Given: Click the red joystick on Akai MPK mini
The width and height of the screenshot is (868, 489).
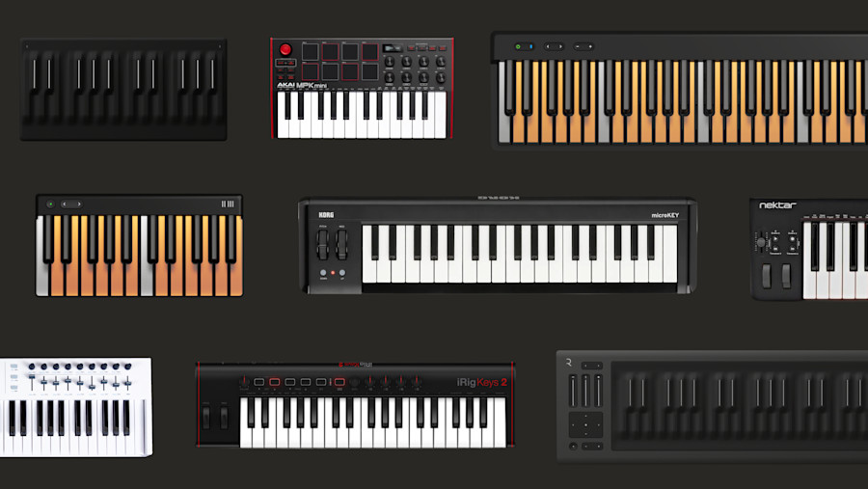Looking at the screenshot, I should (x=285, y=49).
